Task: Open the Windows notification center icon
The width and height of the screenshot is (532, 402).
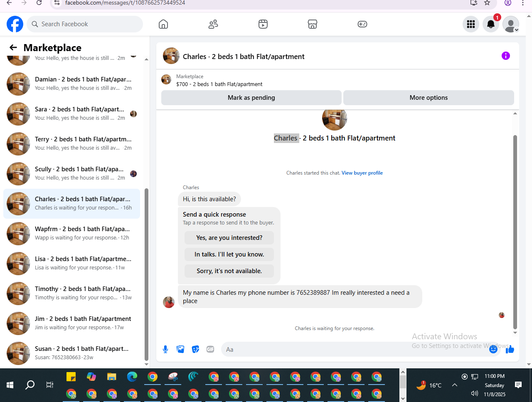Action: point(518,385)
